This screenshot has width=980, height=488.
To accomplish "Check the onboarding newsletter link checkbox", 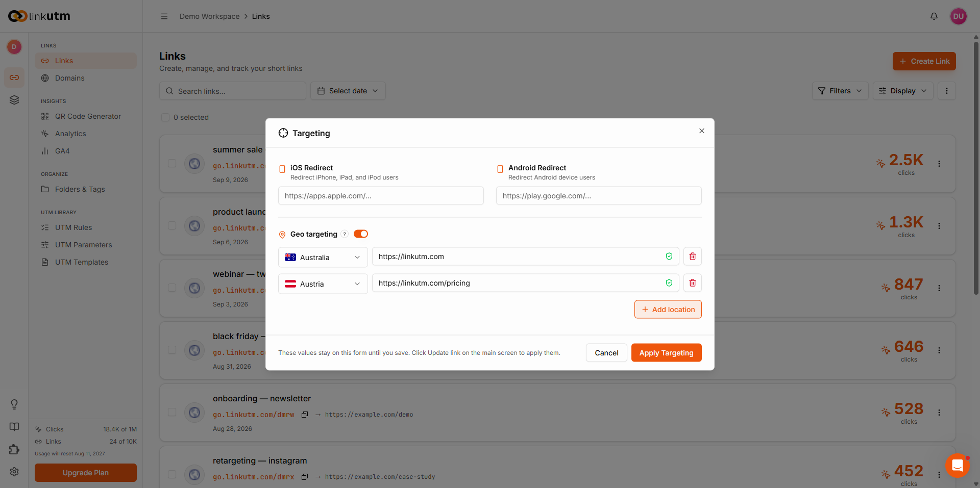I will click(172, 413).
